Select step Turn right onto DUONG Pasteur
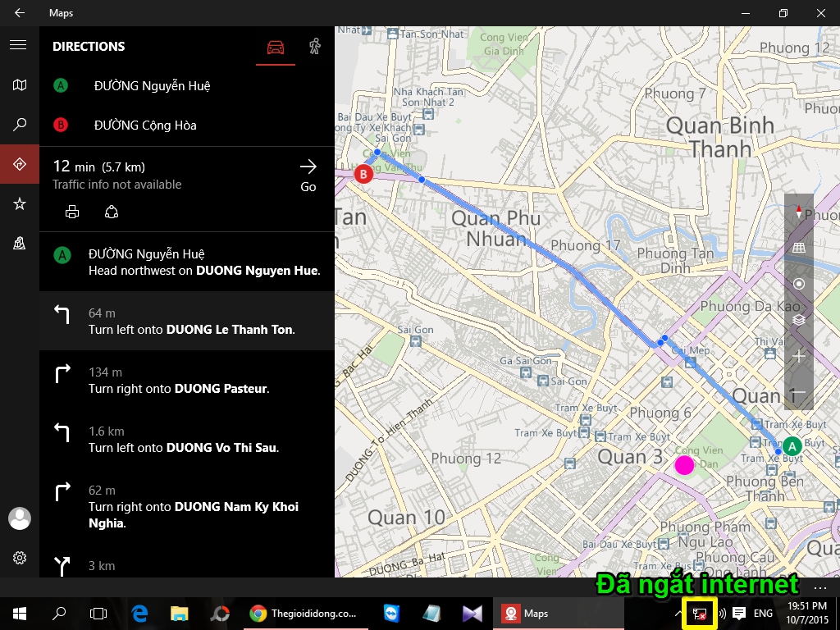The width and height of the screenshot is (840, 630). [187, 380]
